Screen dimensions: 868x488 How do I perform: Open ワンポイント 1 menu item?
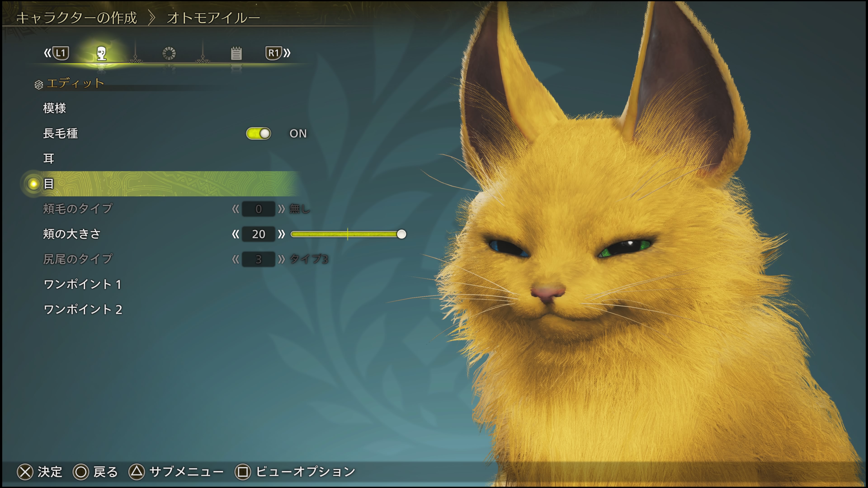coord(83,284)
